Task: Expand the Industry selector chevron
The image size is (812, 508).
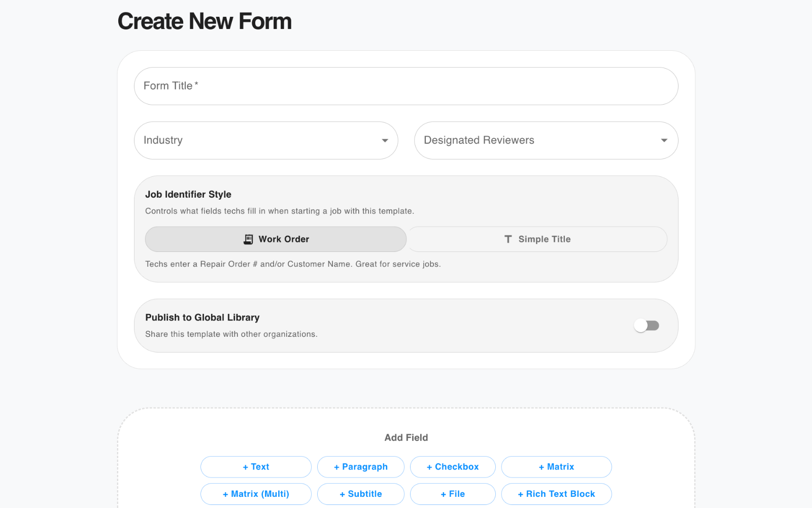Action: (x=385, y=140)
